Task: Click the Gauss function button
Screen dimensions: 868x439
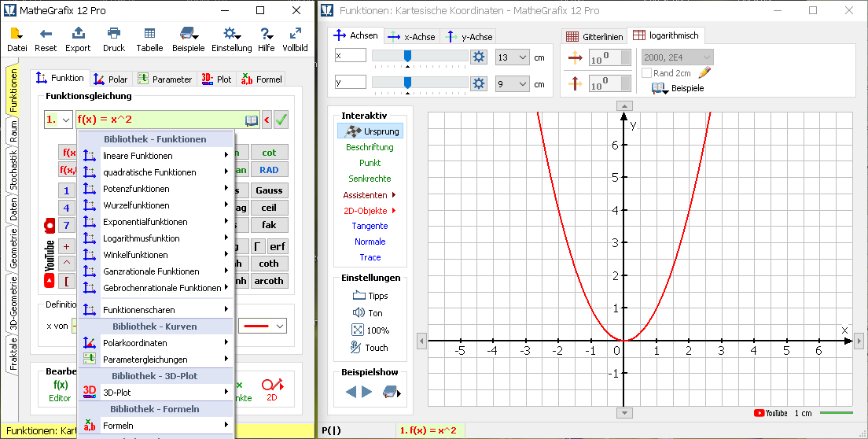Action: 269,190
